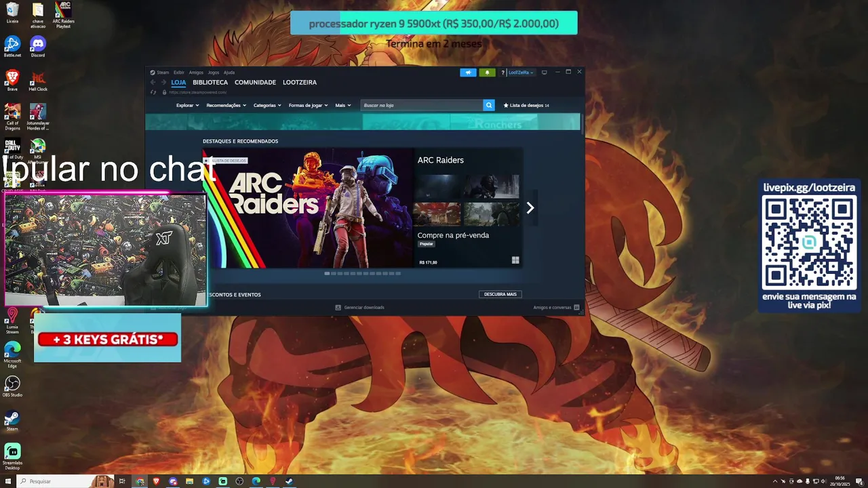Open the Amigos menu
Image resolution: width=868 pixels, height=488 pixels.
[x=196, y=73]
